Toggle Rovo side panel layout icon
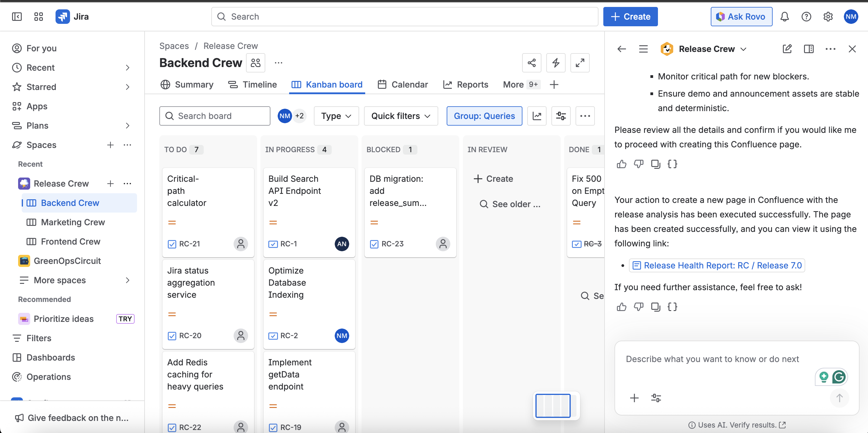The width and height of the screenshot is (868, 433). click(808, 49)
